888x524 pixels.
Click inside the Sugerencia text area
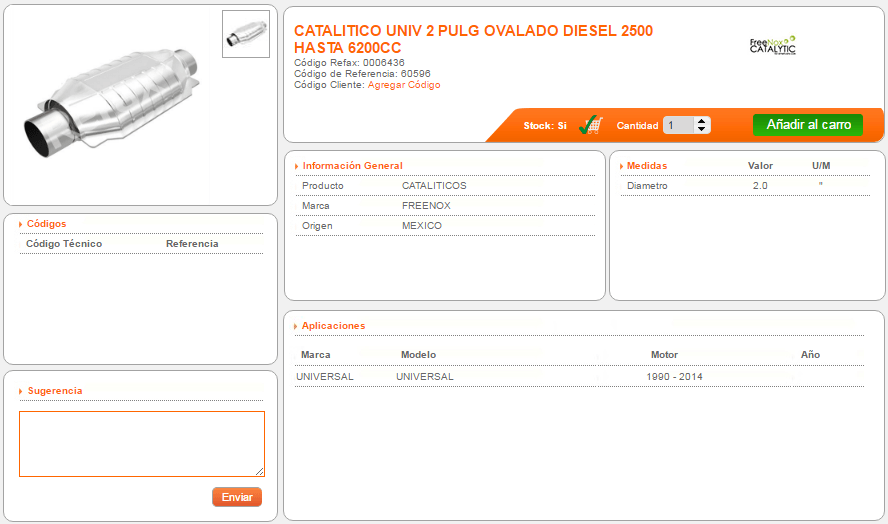[x=142, y=444]
